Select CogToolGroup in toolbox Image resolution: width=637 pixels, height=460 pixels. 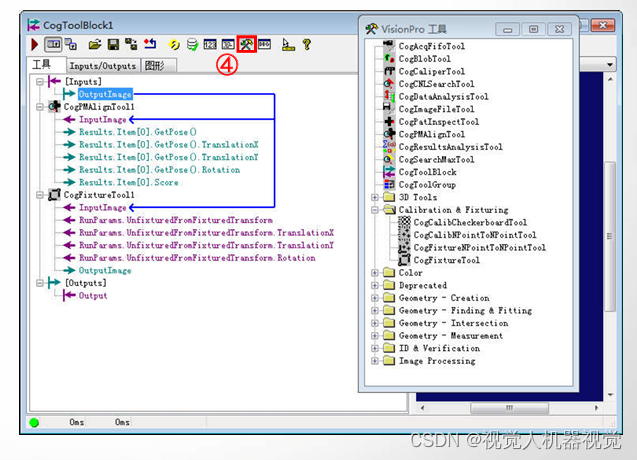pos(427,185)
